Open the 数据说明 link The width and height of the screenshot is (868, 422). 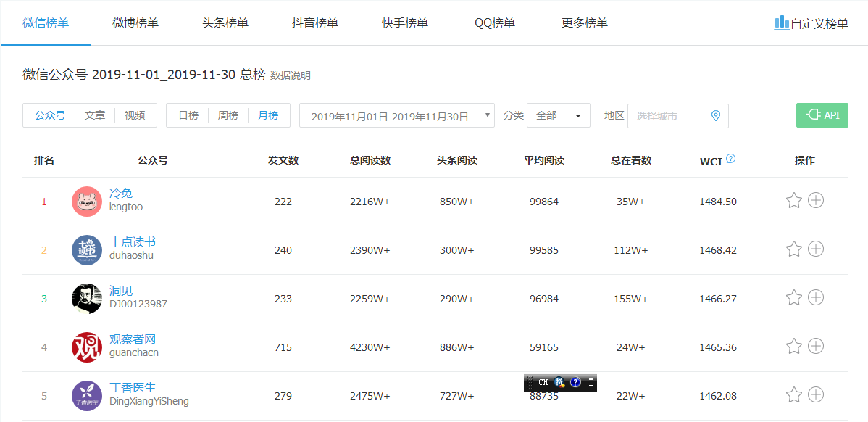coord(290,76)
